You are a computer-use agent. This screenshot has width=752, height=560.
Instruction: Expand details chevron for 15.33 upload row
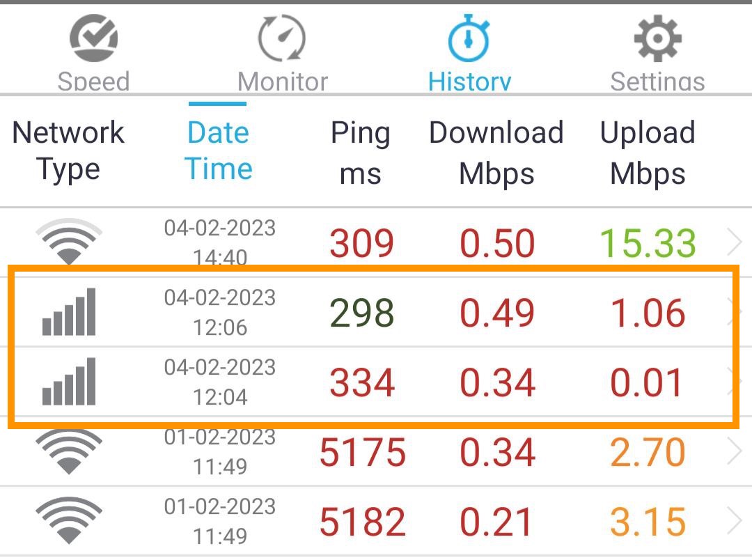pyautogui.click(x=735, y=242)
